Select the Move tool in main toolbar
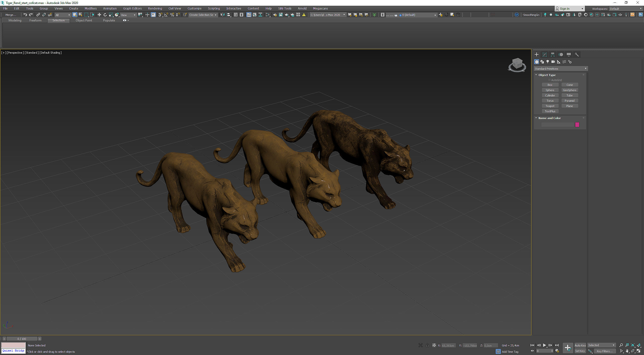Image resolution: width=644 pixels, height=355 pixels. [99, 15]
